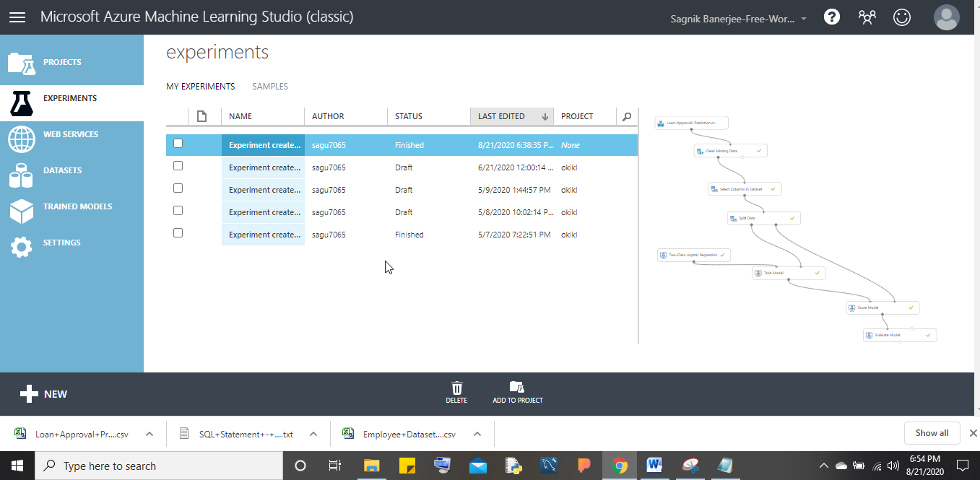Open the Help question mark icon
980x480 pixels.
tap(832, 17)
